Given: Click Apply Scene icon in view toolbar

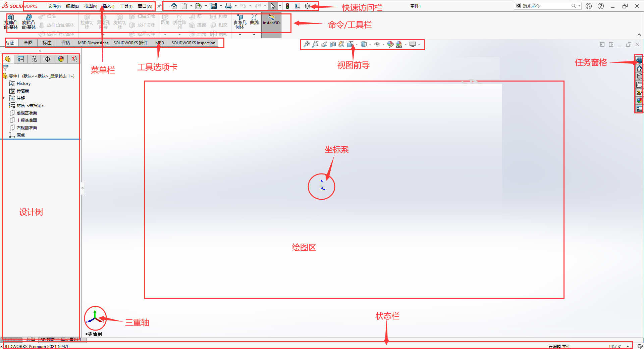Looking at the screenshot, I should click(x=399, y=44).
